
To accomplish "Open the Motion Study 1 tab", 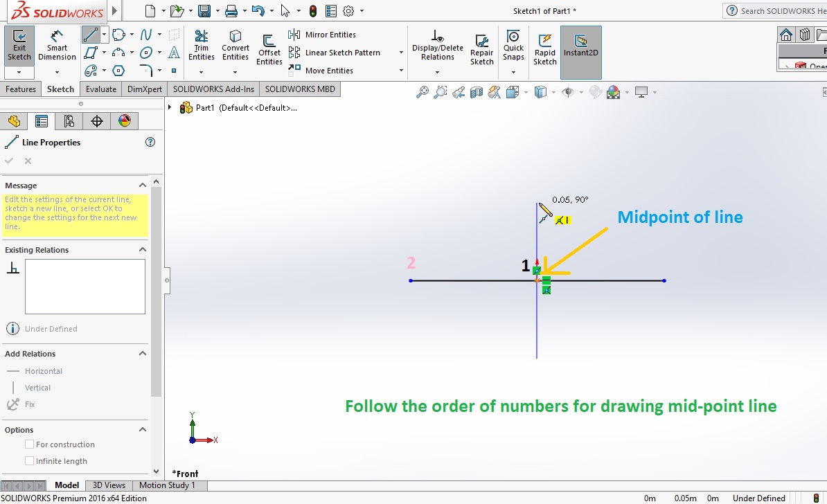I will tap(168, 485).
